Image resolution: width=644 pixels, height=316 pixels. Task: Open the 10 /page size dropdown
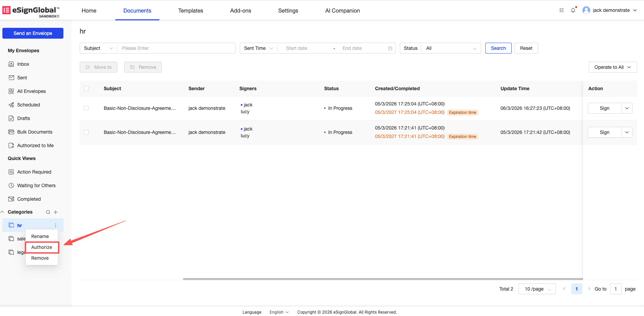[537, 289]
